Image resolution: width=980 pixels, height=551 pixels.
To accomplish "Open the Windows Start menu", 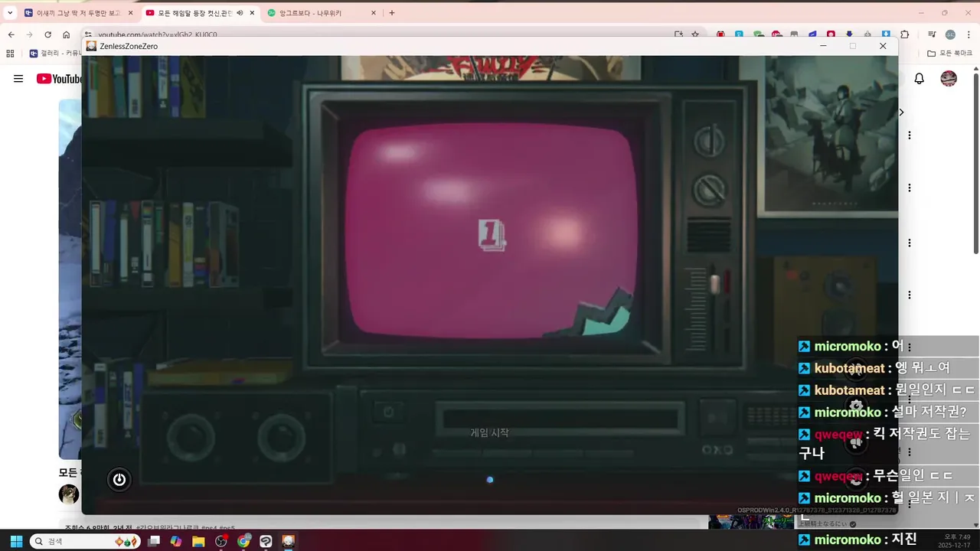I will [x=16, y=541].
